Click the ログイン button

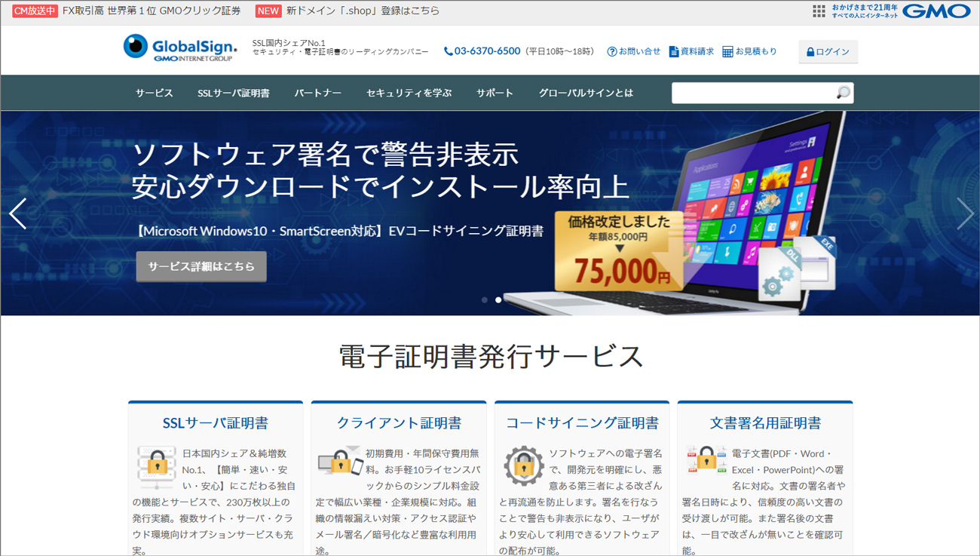click(828, 52)
